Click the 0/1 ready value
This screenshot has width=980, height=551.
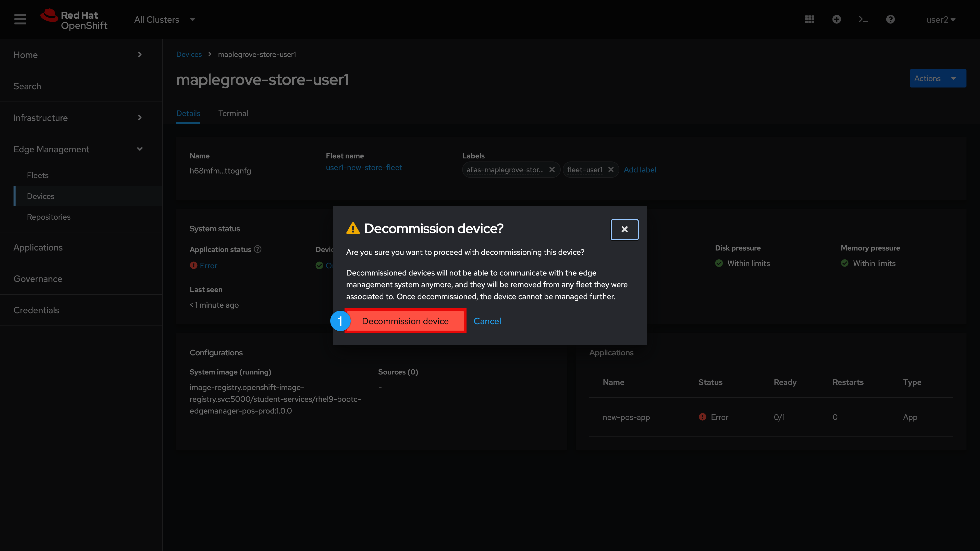[x=779, y=417]
